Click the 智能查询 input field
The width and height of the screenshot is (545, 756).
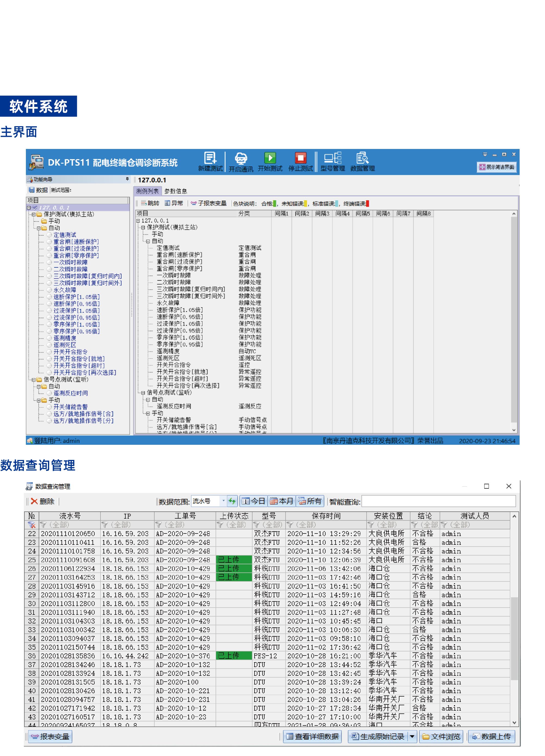[438, 501]
